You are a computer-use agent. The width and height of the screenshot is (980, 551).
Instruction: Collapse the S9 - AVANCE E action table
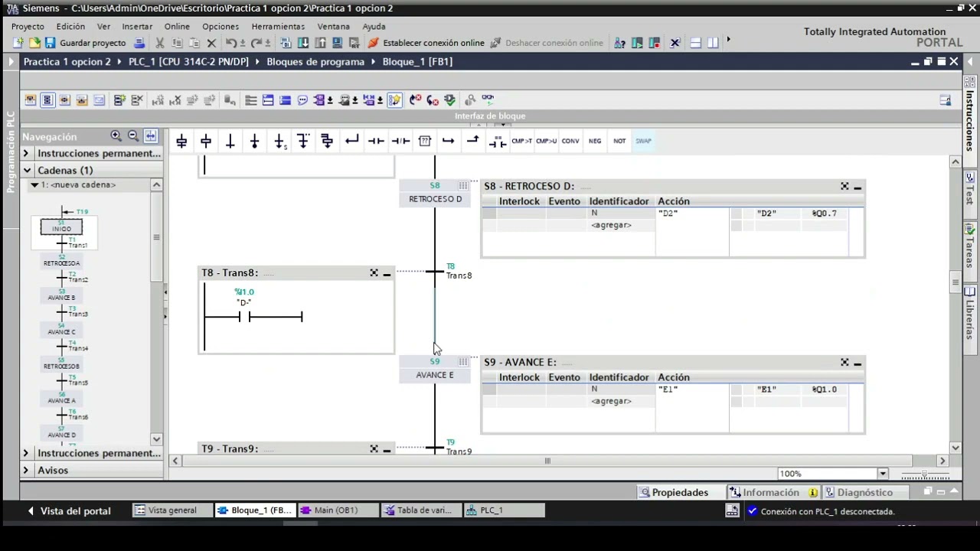pos(858,363)
